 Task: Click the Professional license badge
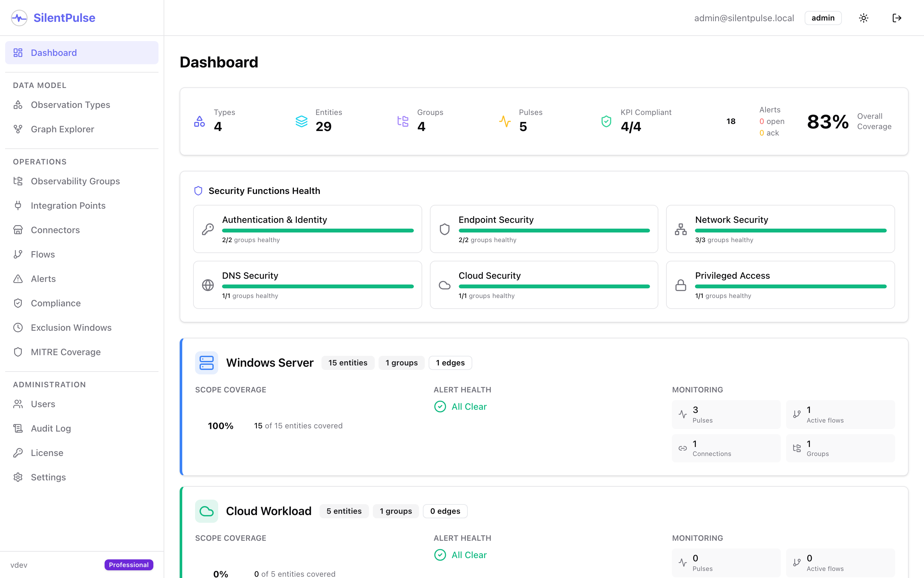point(129,565)
